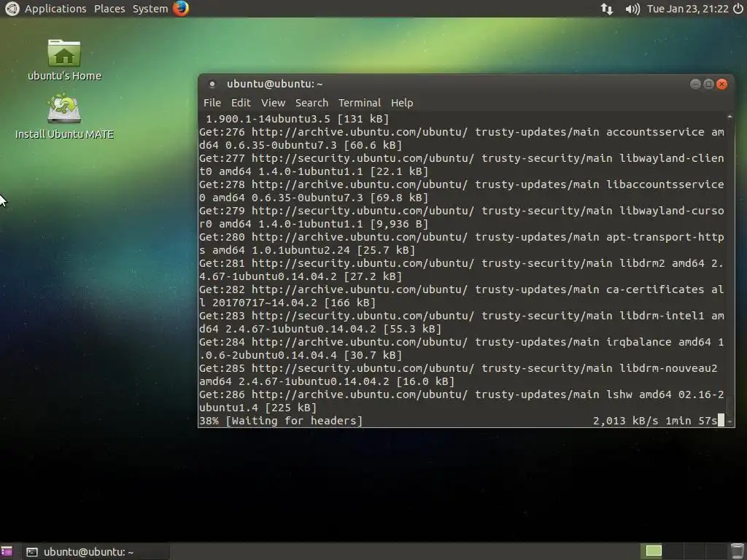This screenshot has width=747, height=560.
Task: Open the Places menu
Action: pyautogui.click(x=109, y=9)
